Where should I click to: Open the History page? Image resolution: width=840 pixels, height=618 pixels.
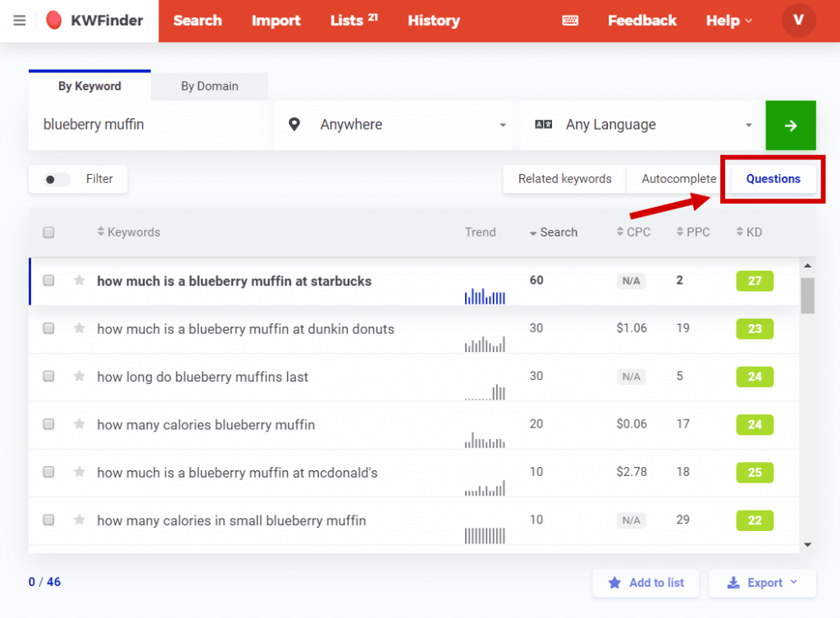(x=433, y=21)
